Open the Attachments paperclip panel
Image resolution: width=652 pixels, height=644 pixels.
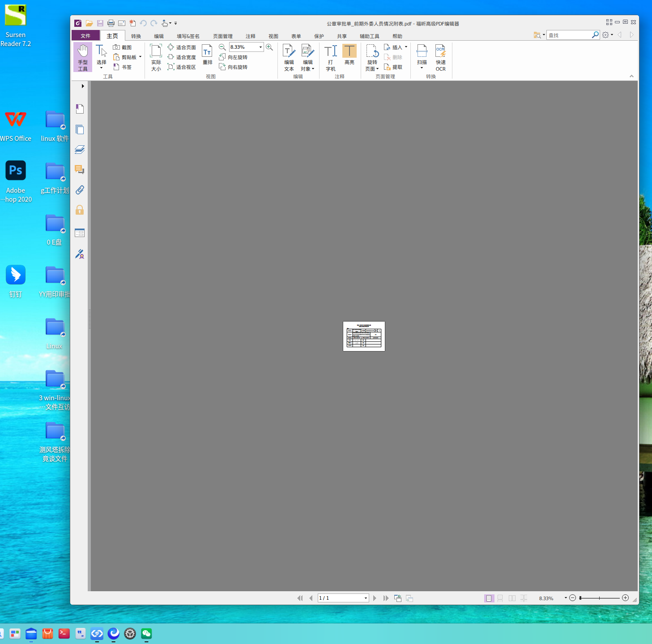pos(80,190)
